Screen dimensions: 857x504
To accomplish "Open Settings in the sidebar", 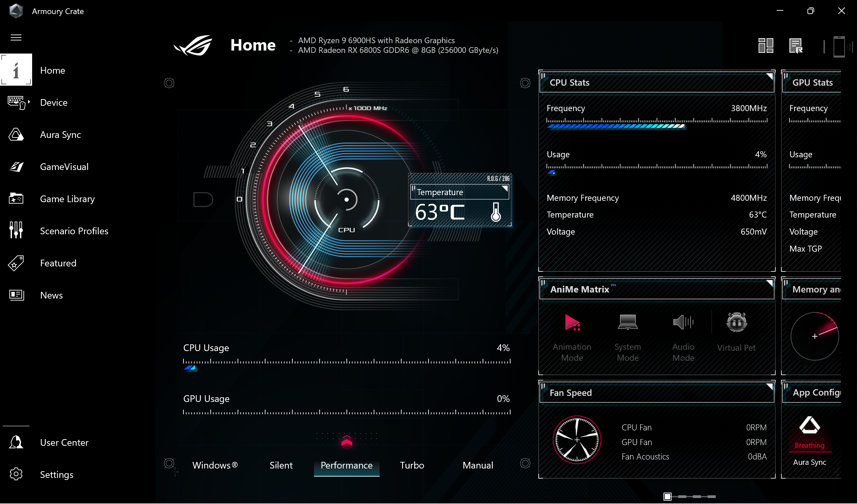I will 57,475.
